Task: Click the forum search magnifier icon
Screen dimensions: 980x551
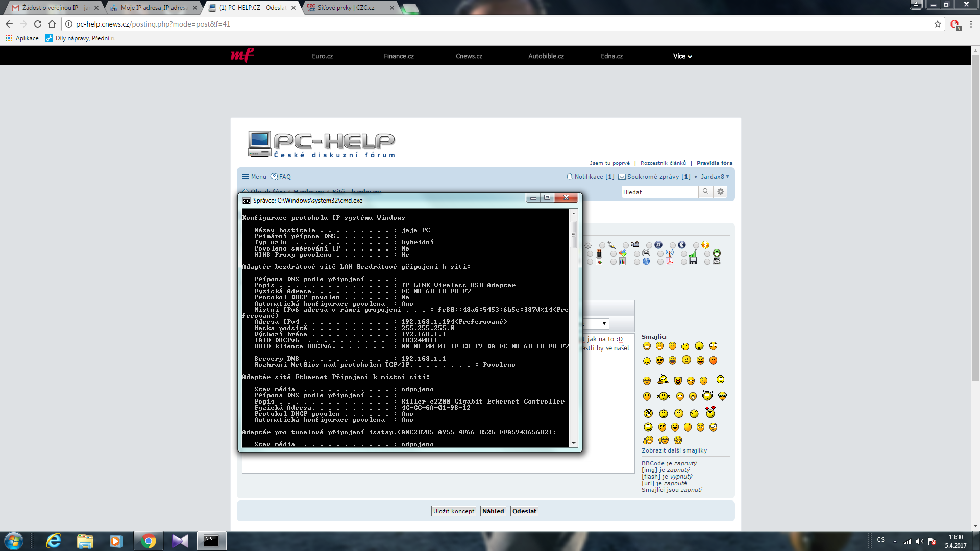Action: click(x=706, y=192)
